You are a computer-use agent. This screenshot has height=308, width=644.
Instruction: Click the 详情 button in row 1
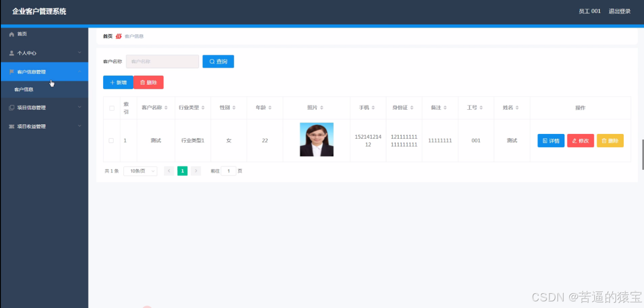[551, 141]
